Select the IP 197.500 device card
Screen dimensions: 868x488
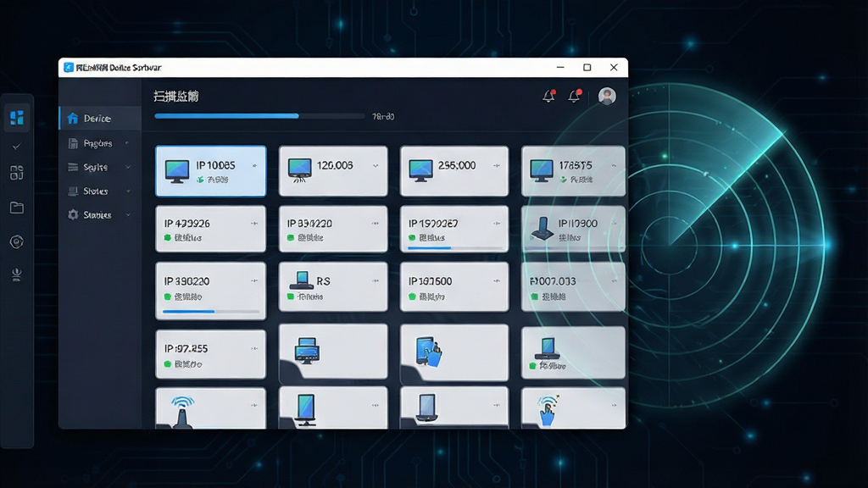pyautogui.click(x=454, y=286)
